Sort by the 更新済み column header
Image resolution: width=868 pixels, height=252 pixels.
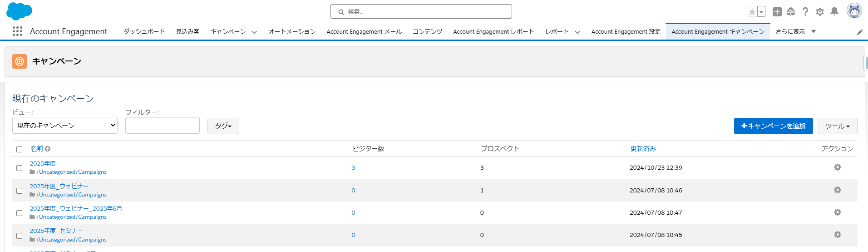(643, 149)
